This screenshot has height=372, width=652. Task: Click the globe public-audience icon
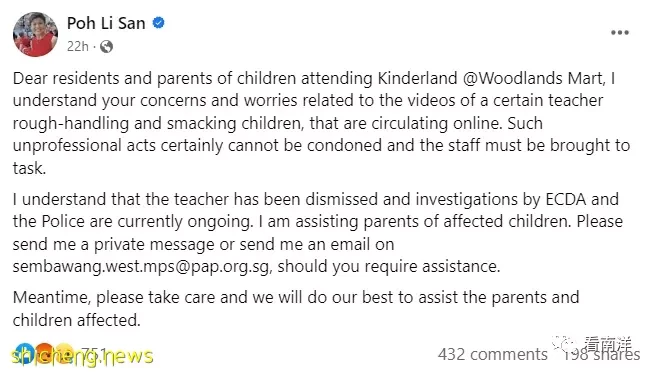tap(106, 47)
